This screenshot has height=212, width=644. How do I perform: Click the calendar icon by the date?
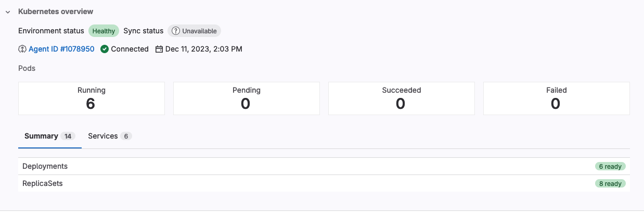159,49
